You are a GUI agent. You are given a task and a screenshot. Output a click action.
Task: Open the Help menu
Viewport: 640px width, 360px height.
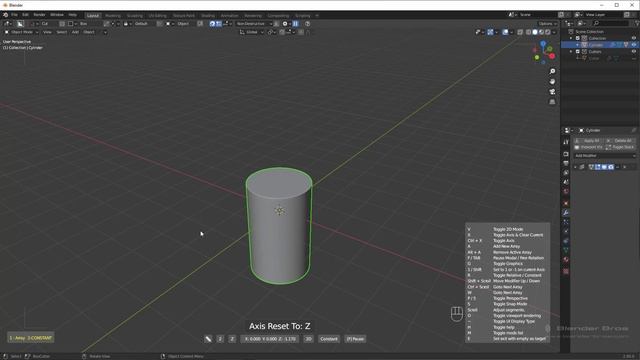click(73, 15)
